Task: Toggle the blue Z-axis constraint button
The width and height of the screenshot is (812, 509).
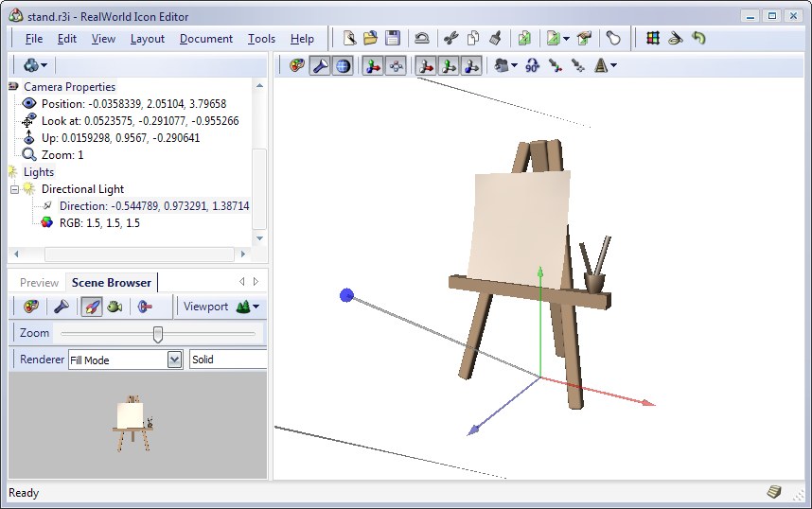Action: coord(471,66)
